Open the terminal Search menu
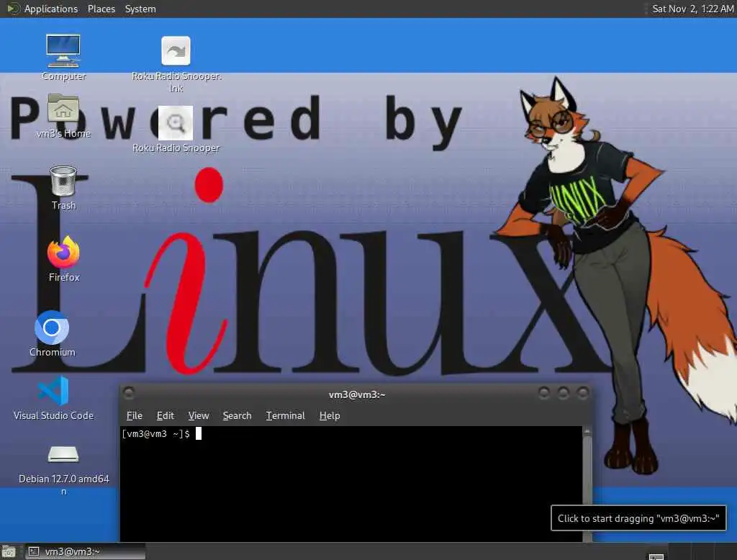The height and width of the screenshot is (560, 737). [237, 415]
